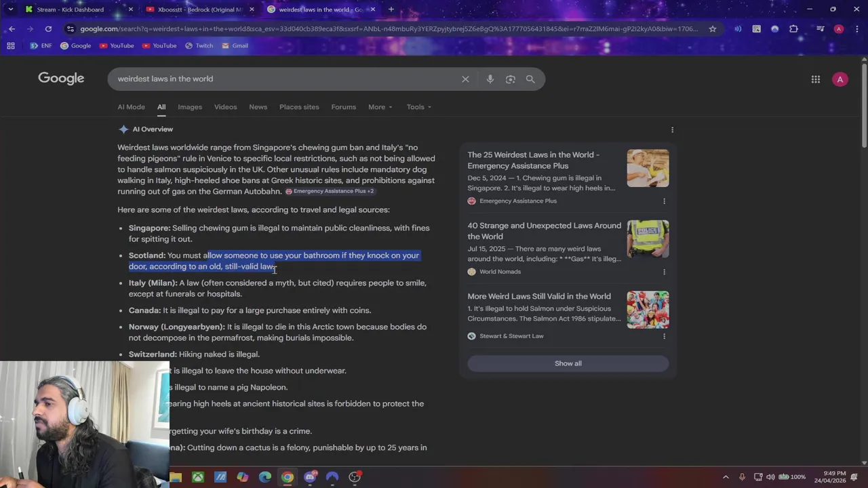868x488 pixels.
Task: Switch to AI Mode tab
Action: point(131,107)
